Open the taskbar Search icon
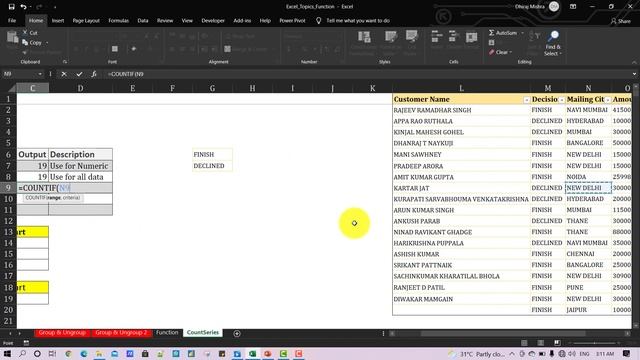Viewport: 640px width, 360px height. (22, 353)
